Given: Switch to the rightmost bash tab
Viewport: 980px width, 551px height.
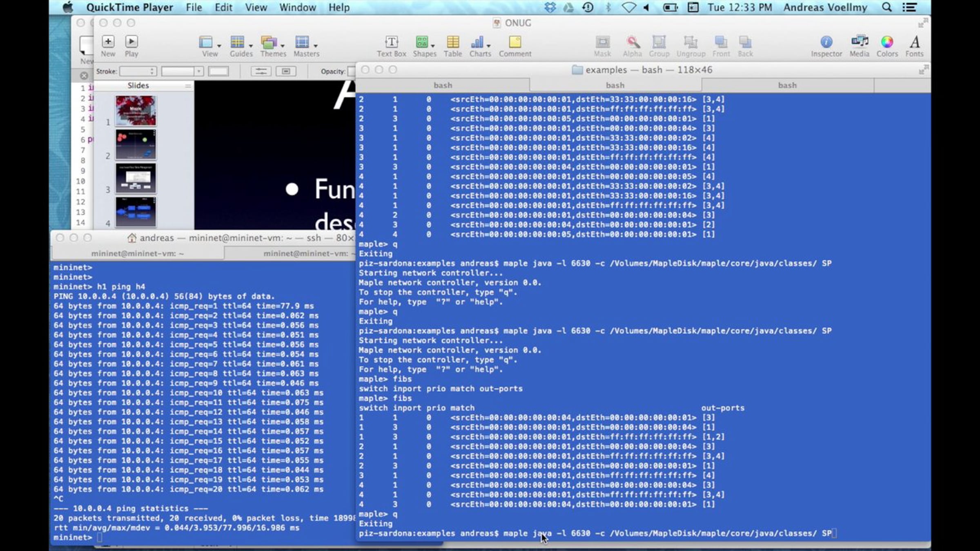Looking at the screenshot, I should pyautogui.click(x=787, y=85).
